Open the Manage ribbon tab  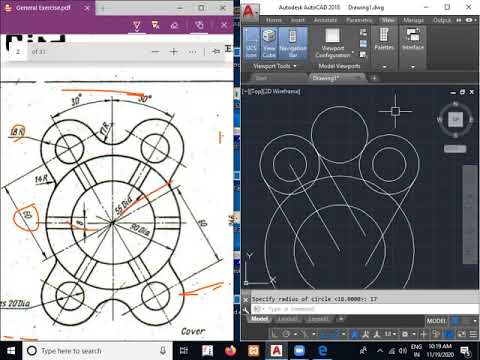click(413, 20)
